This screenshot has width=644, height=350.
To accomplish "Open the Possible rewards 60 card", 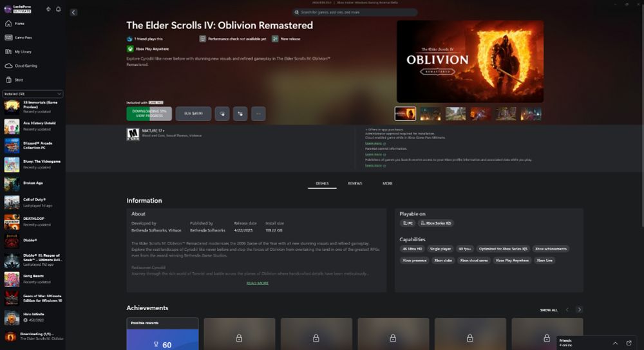I will (163, 333).
